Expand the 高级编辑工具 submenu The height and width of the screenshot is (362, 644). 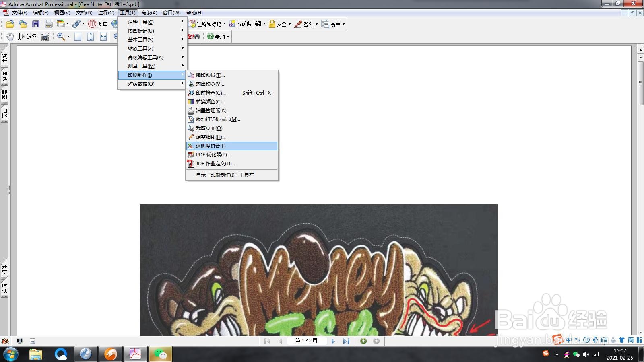[x=151, y=58]
